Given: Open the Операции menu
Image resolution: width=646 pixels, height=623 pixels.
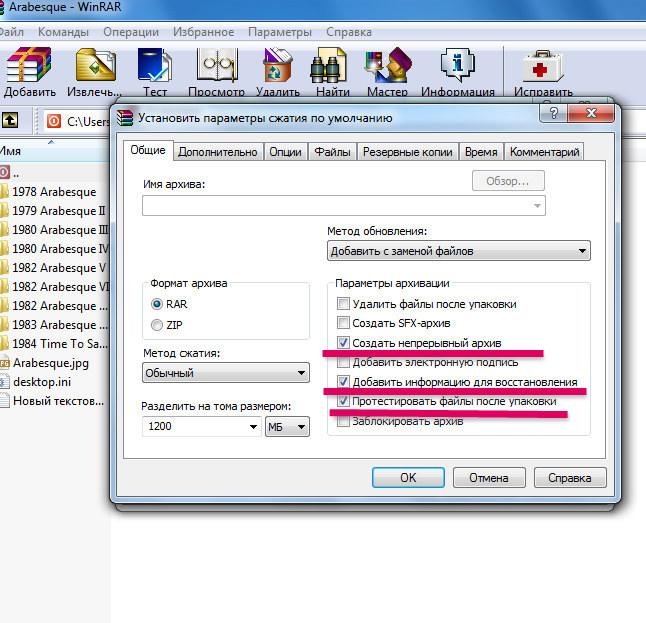Looking at the screenshot, I should point(131,32).
